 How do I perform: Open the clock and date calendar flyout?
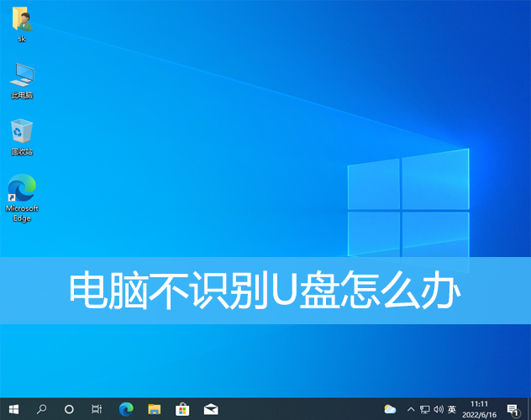[x=480, y=409]
